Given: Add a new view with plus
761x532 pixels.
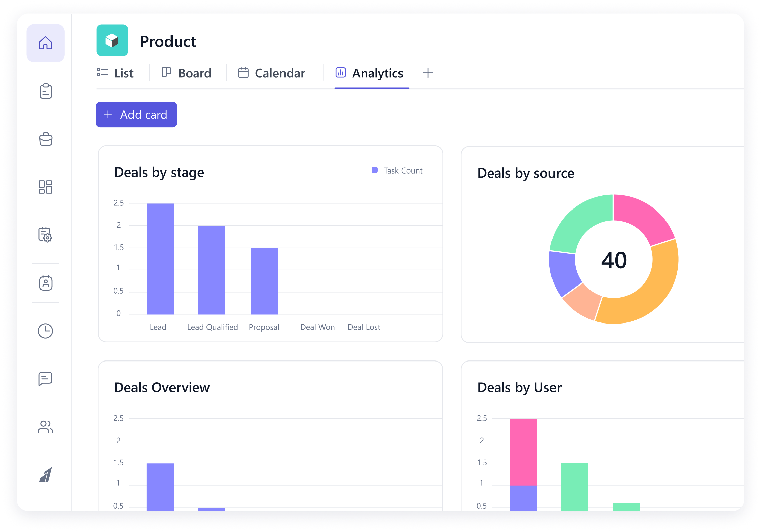Looking at the screenshot, I should 428,73.
